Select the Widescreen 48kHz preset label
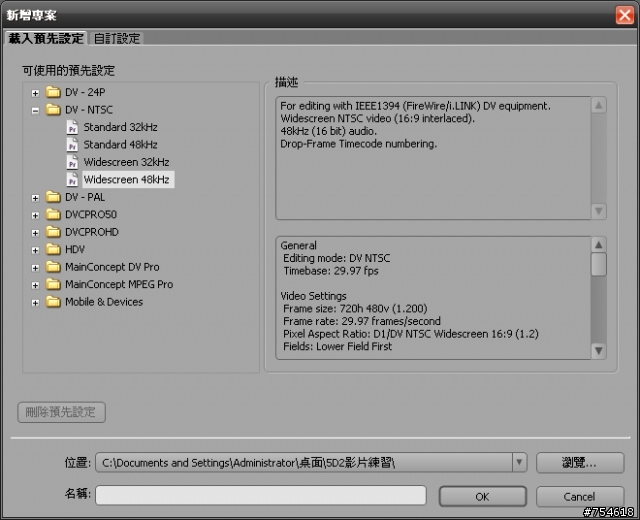The width and height of the screenshot is (640, 520). (x=127, y=180)
